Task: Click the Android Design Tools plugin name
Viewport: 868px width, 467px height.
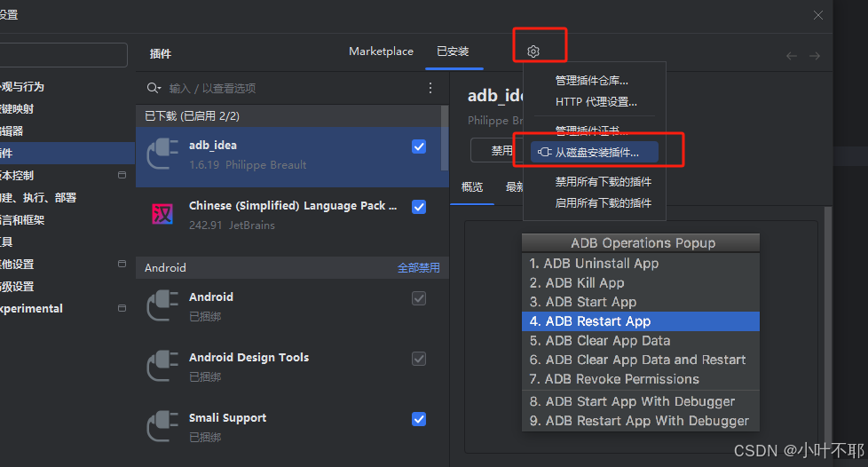Action: point(249,357)
